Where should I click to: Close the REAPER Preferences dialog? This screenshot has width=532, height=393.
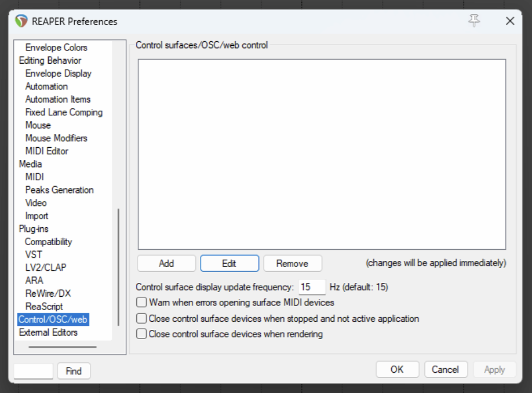coord(509,21)
